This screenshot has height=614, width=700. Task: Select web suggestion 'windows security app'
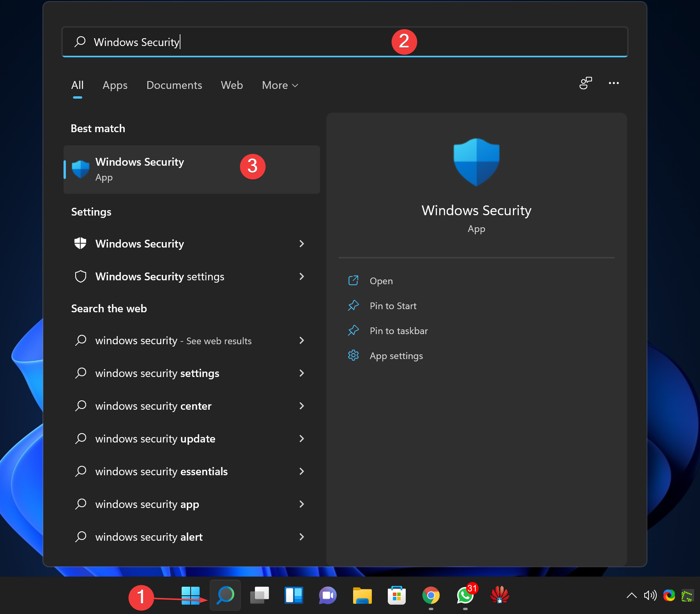191,504
